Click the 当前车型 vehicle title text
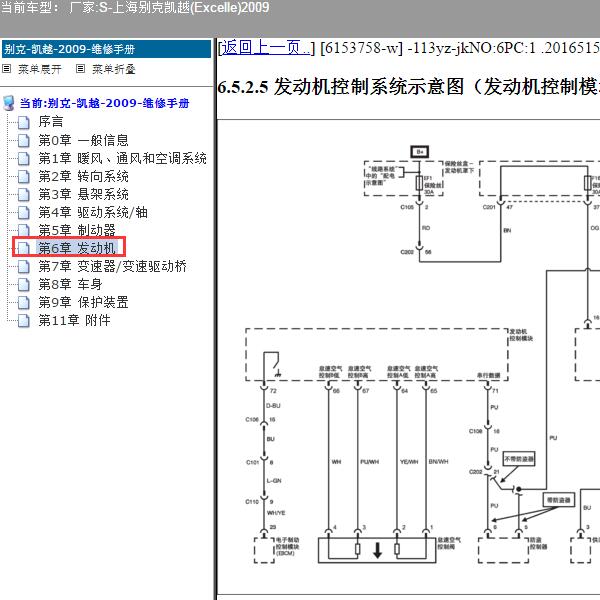 click(x=135, y=8)
